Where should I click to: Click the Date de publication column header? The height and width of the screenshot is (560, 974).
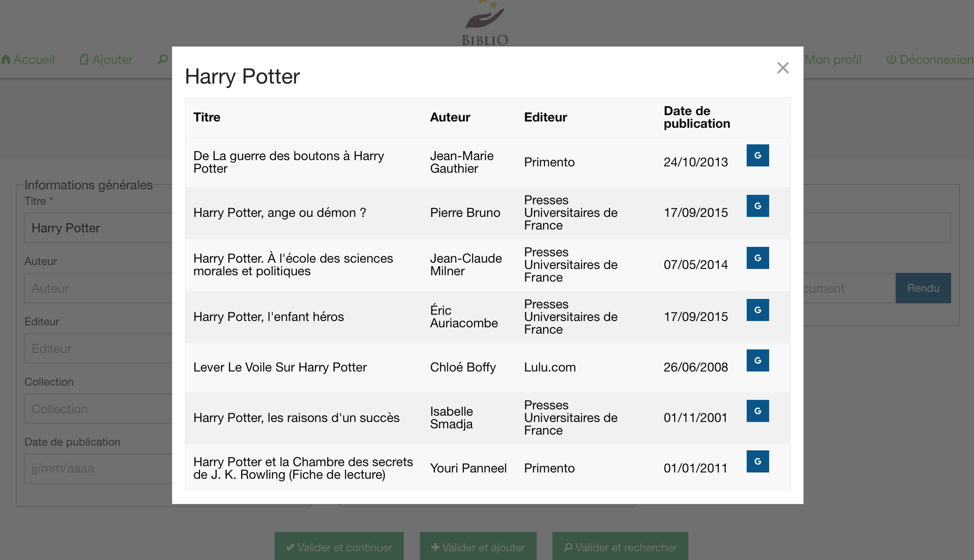pyautogui.click(x=697, y=117)
